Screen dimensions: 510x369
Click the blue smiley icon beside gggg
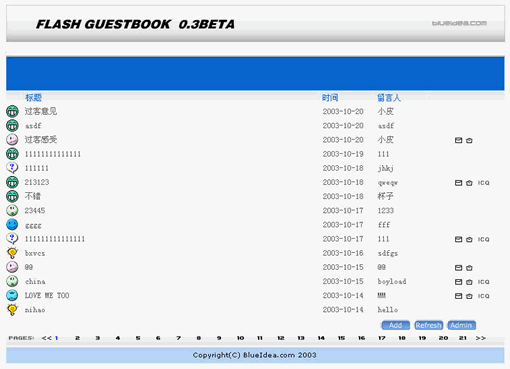(x=12, y=224)
